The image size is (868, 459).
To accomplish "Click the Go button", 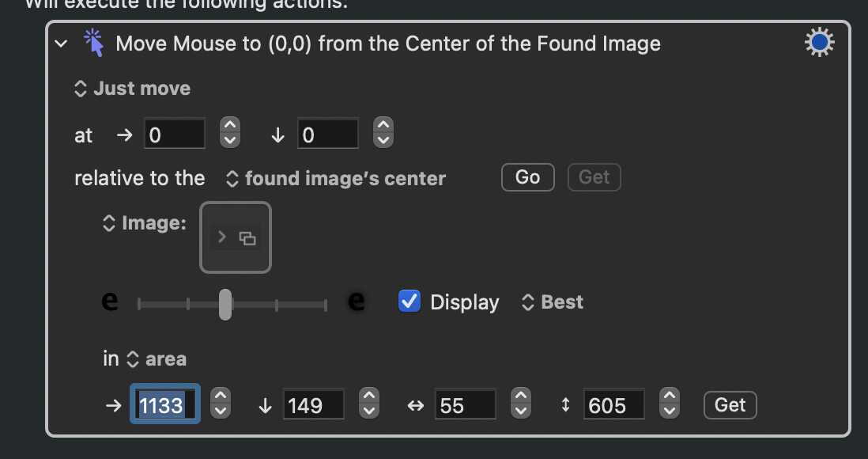I will 527,177.
